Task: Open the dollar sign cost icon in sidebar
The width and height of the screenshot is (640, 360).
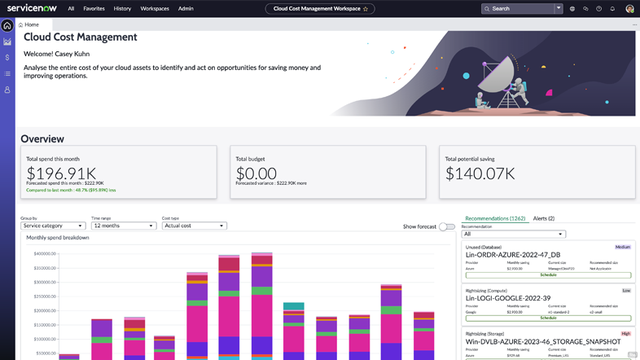Action: coord(7,58)
